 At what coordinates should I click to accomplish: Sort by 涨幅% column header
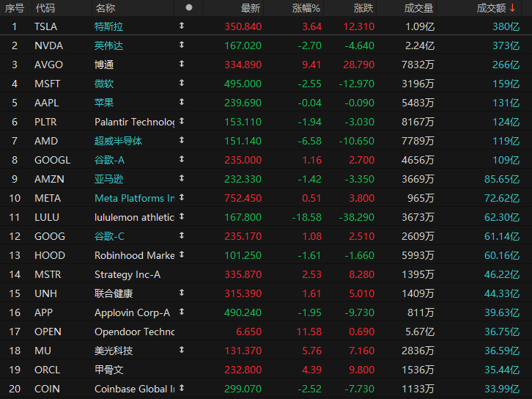pyautogui.click(x=306, y=8)
